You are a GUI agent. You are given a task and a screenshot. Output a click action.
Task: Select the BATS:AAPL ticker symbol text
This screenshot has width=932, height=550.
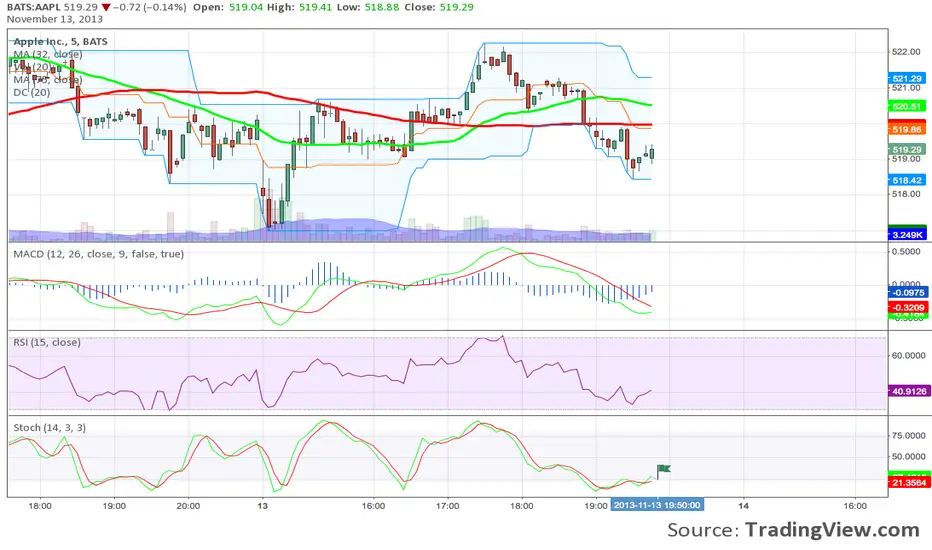[34, 7]
